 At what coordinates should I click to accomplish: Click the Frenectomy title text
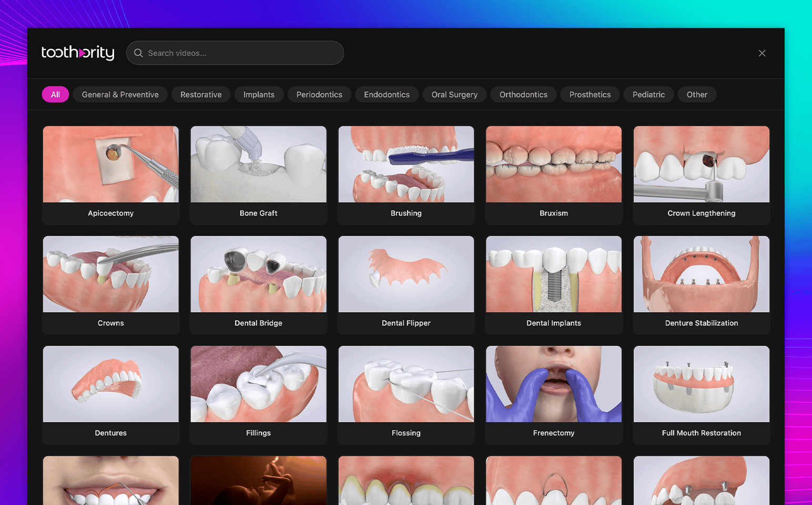coord(554,433)
